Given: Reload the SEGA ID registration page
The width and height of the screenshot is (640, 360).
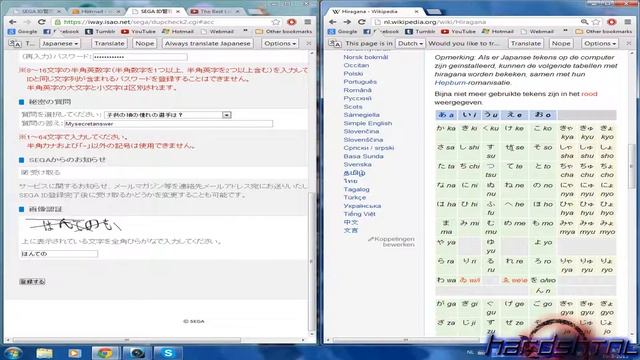Looking at the screenshot, I should tap(42, 22).
